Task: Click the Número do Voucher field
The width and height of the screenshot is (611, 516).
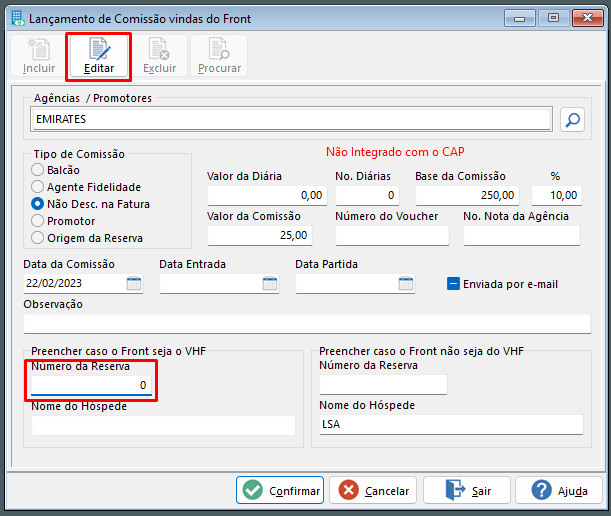Action: [392, 235]
